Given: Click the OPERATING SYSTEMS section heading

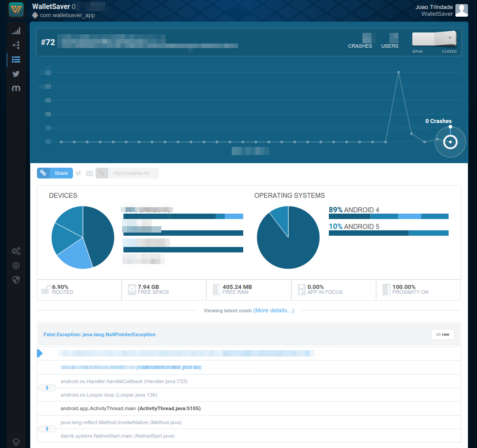Looking at the screenshot, I should [x=289, y=196].
